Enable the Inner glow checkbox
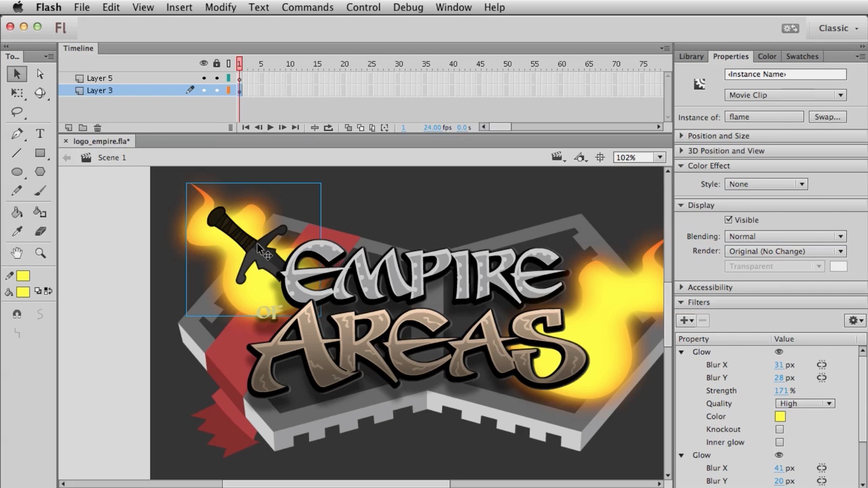 click(x=779, y=442)
